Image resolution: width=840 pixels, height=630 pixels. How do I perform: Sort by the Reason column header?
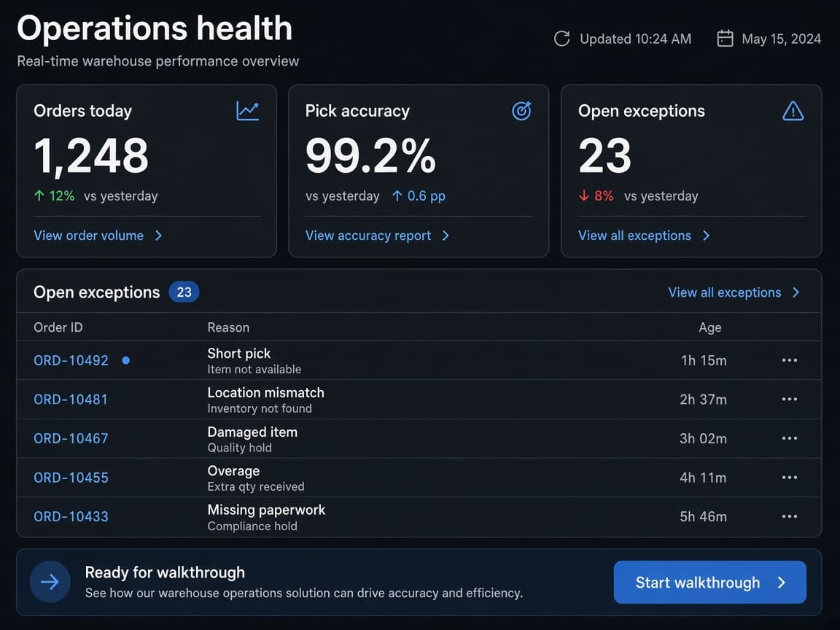[x=228, y=327]
